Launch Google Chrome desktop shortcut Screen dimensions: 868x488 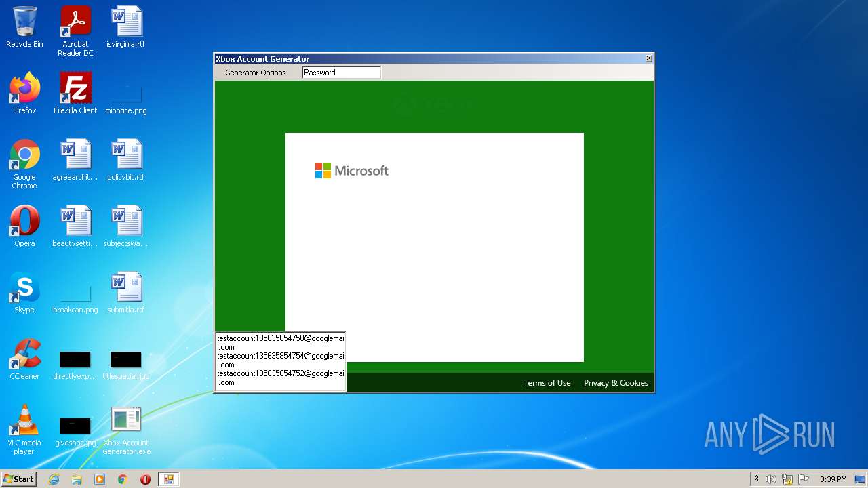click(x=24, y=164)
